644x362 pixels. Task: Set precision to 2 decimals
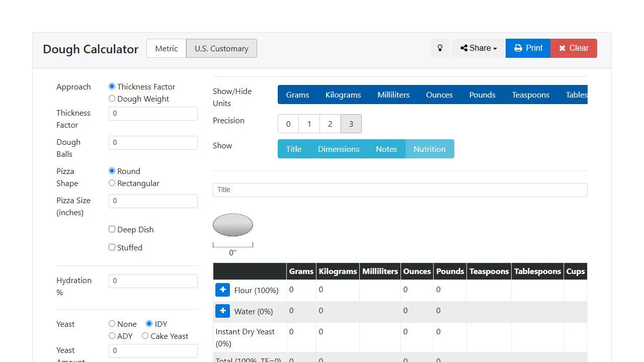pos(330,124)
